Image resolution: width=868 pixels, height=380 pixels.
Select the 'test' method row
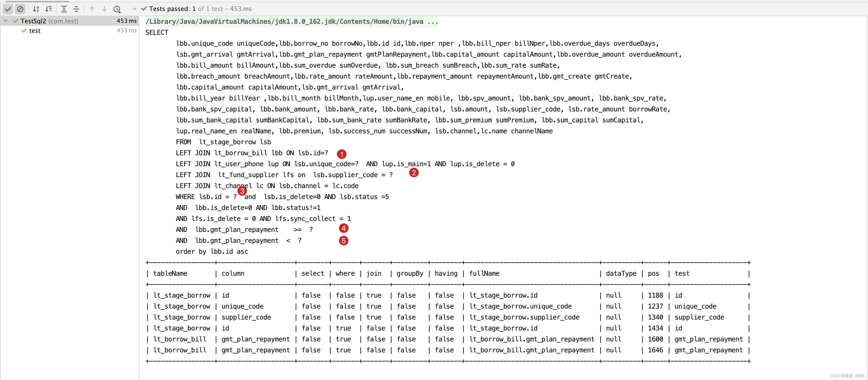69,31
